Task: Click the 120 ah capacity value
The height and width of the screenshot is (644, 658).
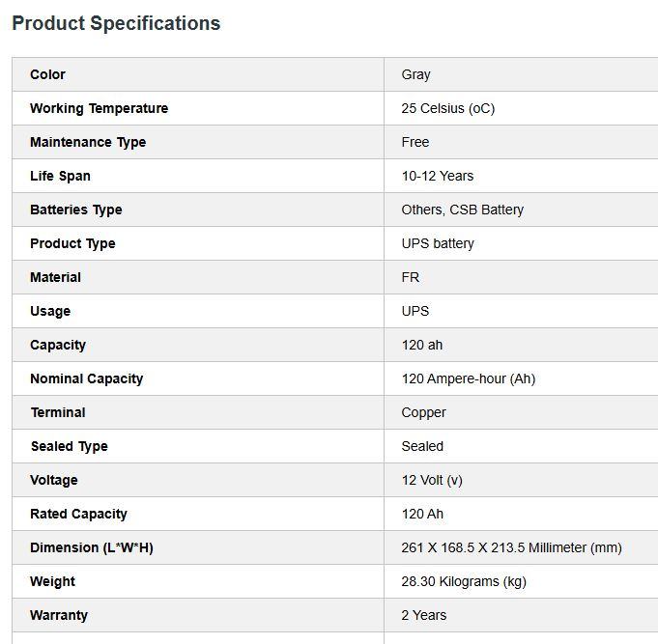Action: (421, 345)
